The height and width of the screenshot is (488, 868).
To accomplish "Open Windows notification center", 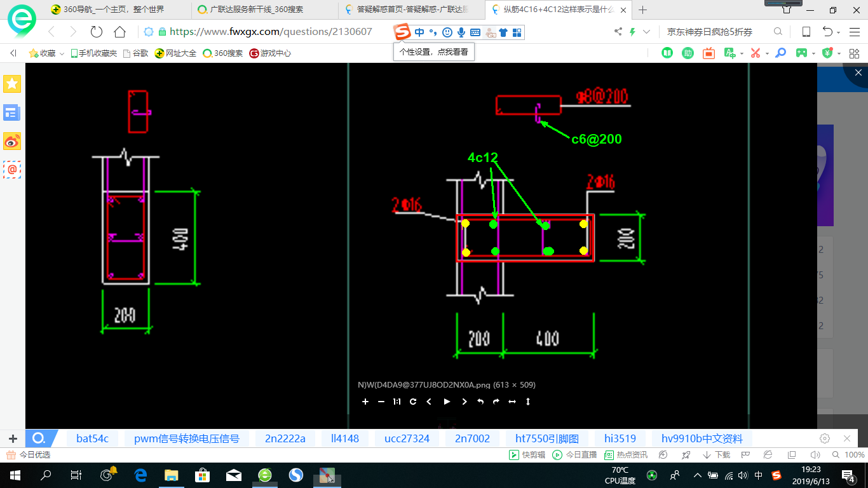I will pyautogui.click(x=848, y=475).
